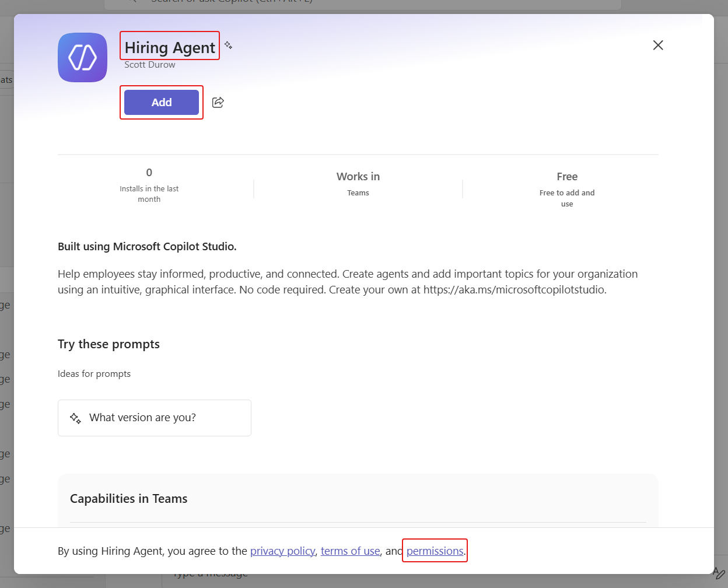Close the Hiring Agent dialog

click(x=658, y=45)
